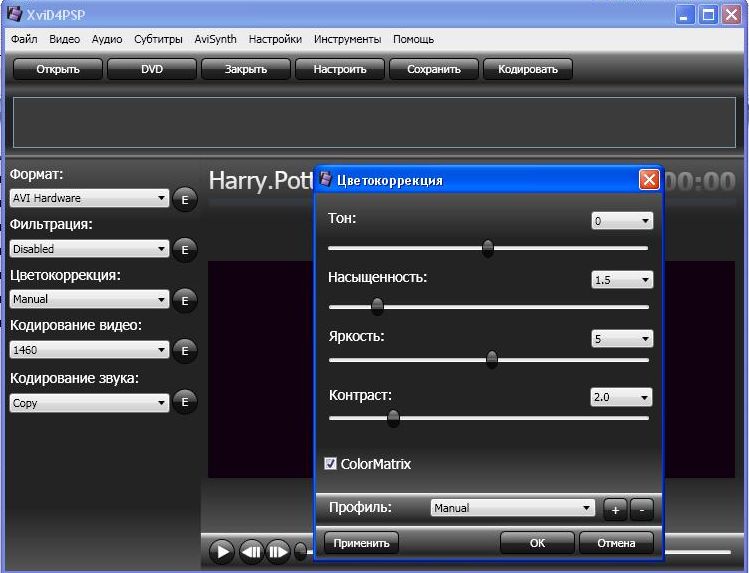749x573 pixels.
Task: Open the Формат dropdown showing AVI Hardware
Action: 89,198
